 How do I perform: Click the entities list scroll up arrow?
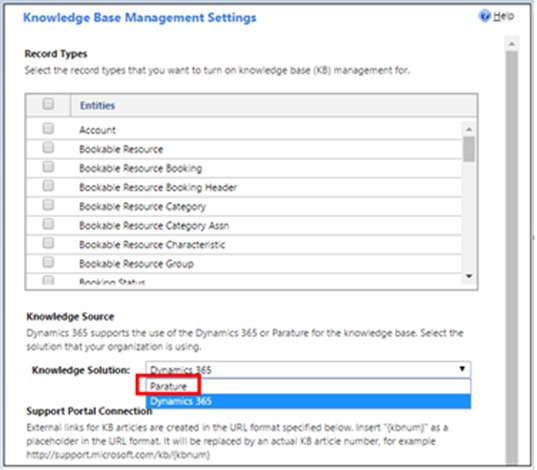click(469, 129)
